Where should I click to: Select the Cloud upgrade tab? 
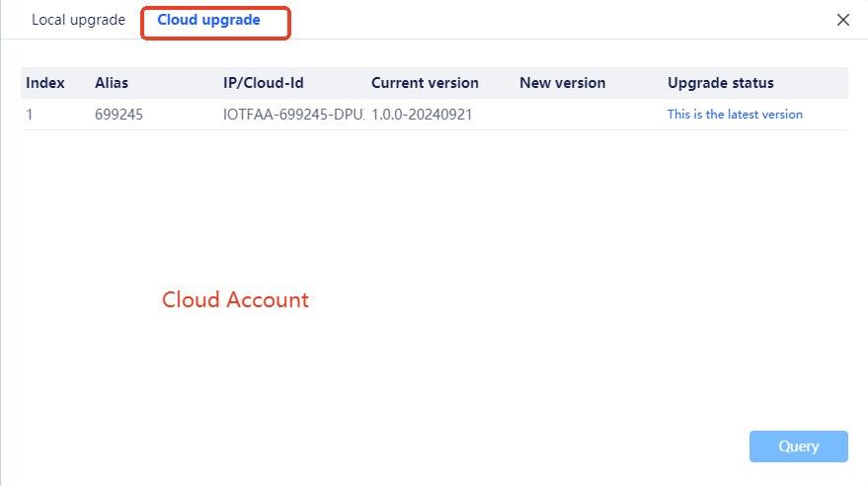[x=208, y=20]
